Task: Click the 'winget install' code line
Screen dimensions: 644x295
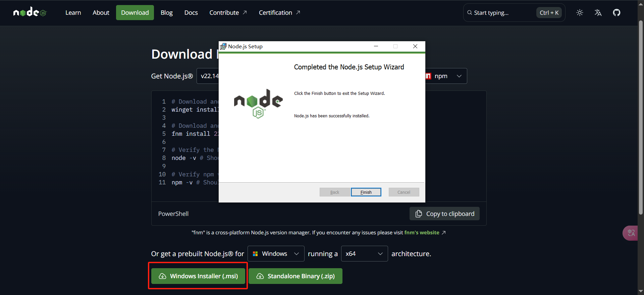Action: coord(195,110)
